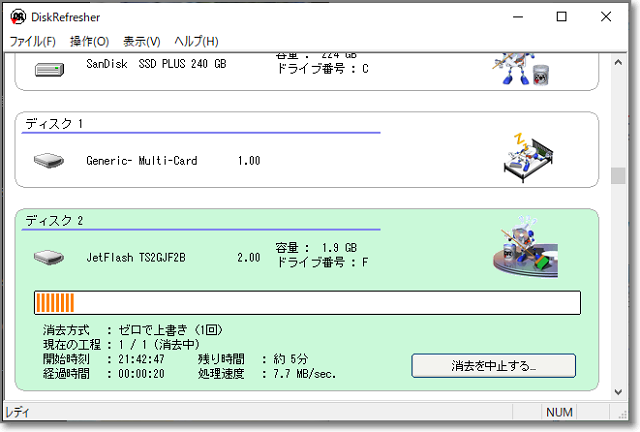Click the robot wiping disk icon for Disk 2
Screen dimensions: 640x432
(524, 249)
